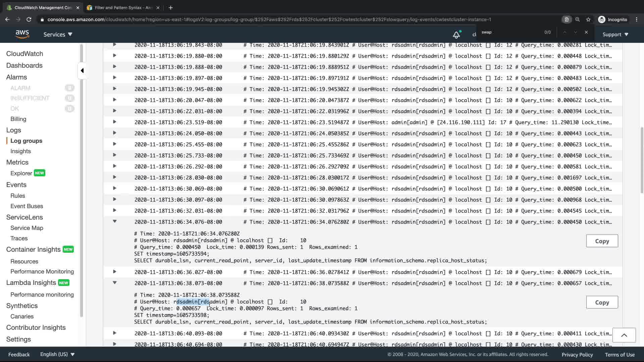
Task: Click the find-in-page search field
Action: pyautogui.click(x=510, y=32)
